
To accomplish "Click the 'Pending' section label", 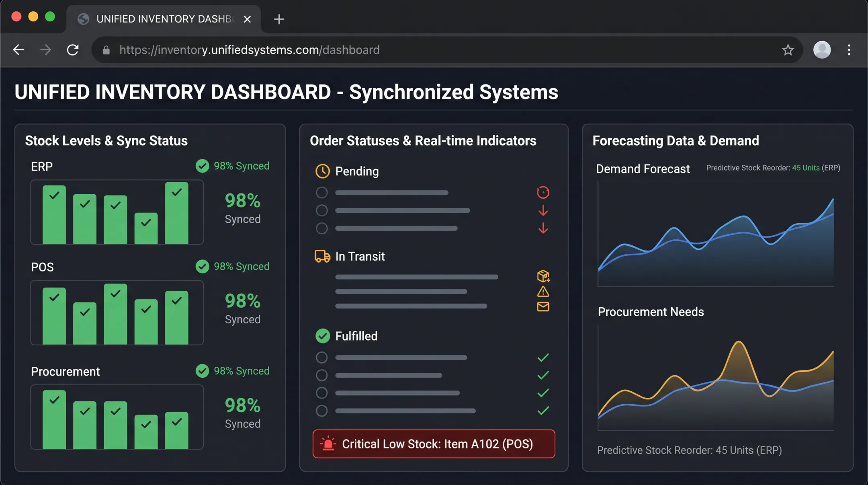I will click(357, 171).
